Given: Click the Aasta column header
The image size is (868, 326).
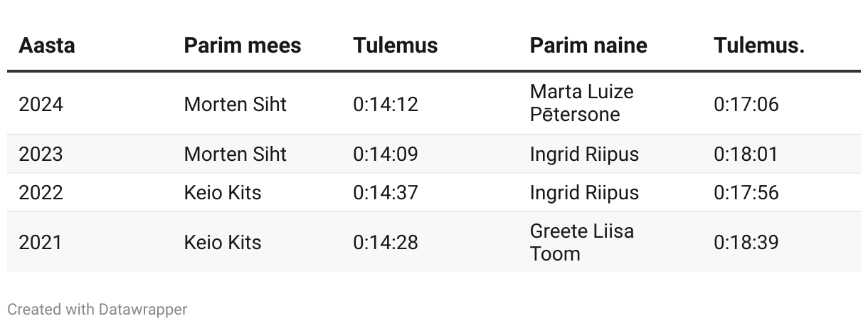Looking at the screenshot, I should (47, 46).
